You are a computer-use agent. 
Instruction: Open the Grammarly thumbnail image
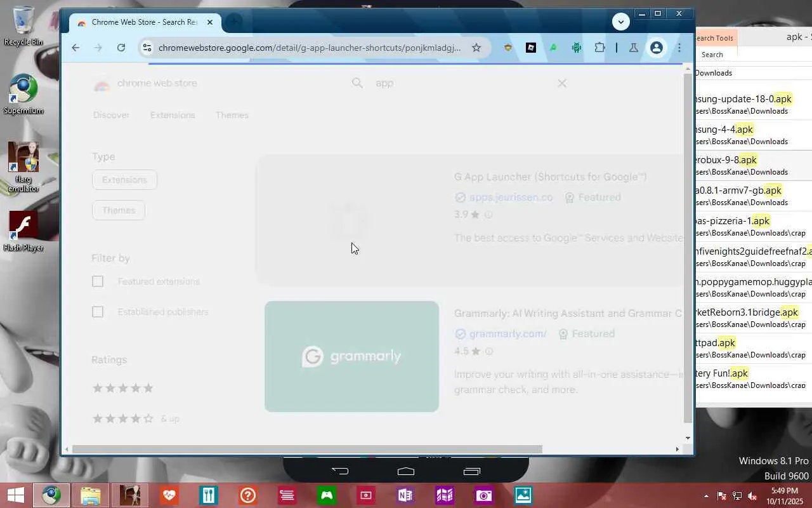click(351, 356)
